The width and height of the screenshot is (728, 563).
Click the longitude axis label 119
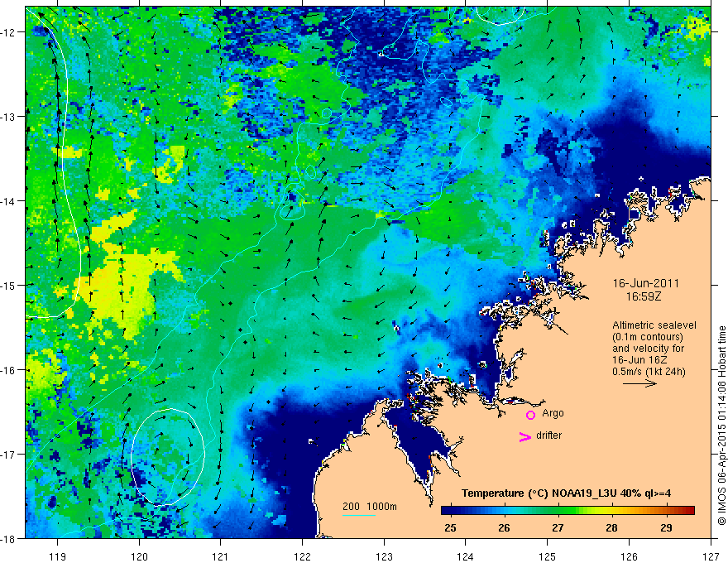pos(58,556)
